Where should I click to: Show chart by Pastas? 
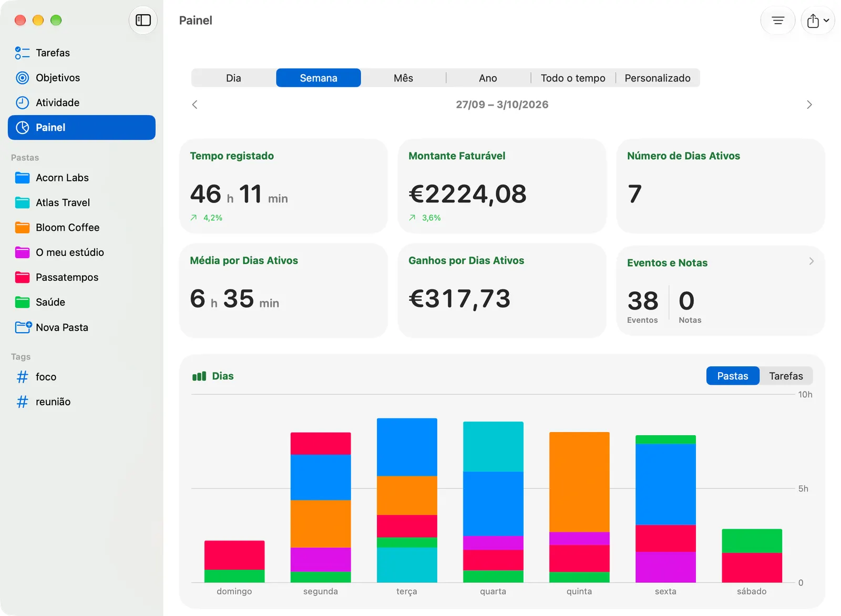(733, 376)
